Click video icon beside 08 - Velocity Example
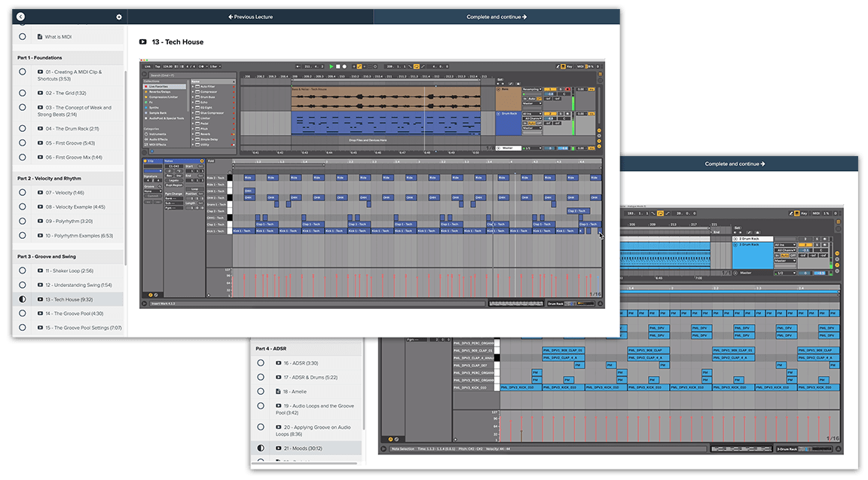 tap(41, 207)
